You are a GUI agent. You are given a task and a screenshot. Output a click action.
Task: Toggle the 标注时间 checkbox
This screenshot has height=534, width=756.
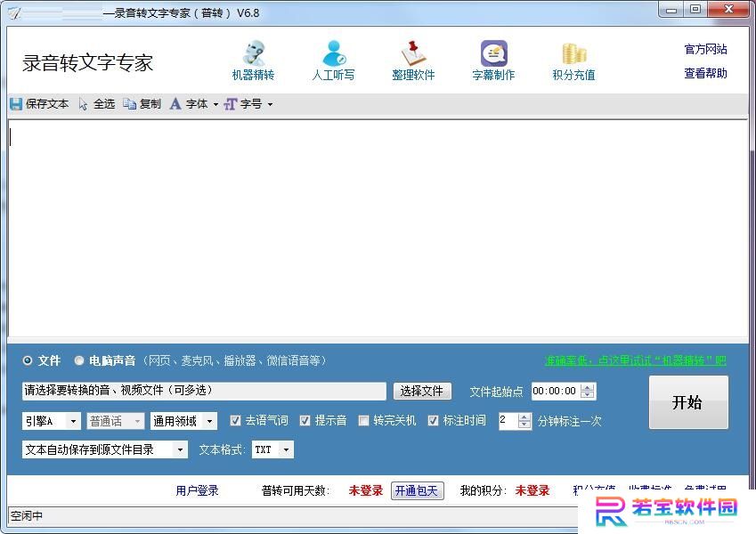pyautogui.click(x=433, y=421)
